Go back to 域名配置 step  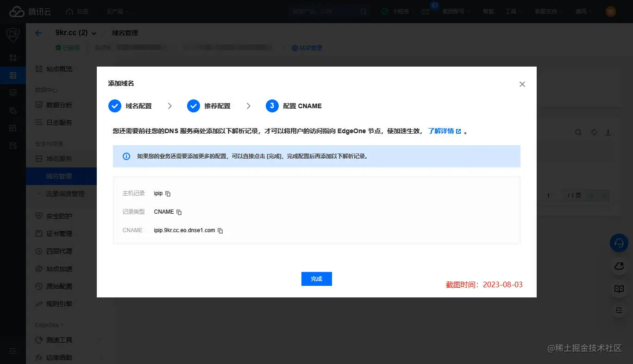click(x=130, y=106)
